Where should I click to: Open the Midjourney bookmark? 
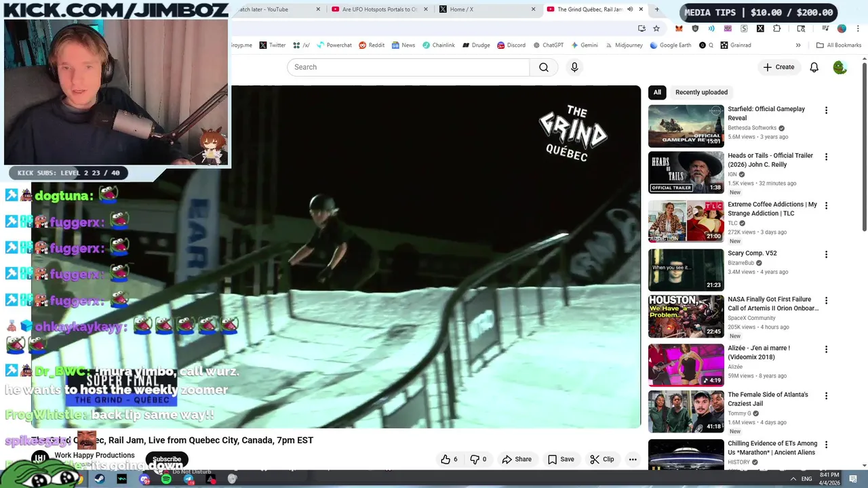point(623,45)
